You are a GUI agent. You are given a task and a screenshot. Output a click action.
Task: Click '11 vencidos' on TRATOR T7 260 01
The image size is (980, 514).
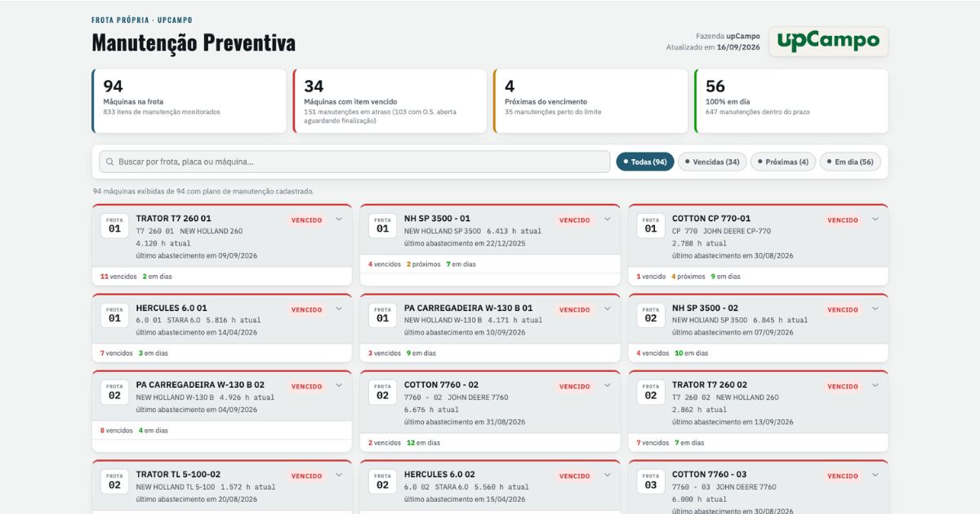pyautogui.click(x=118, y=277)
